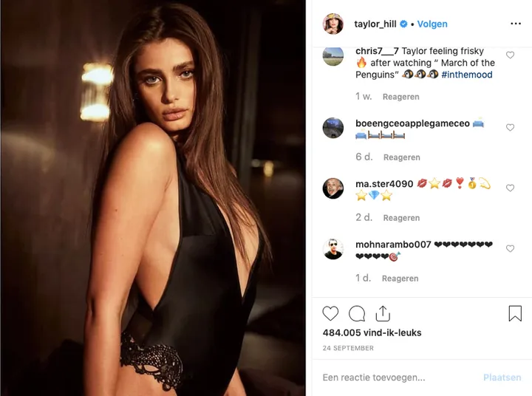Click the Volgen follow link
The image size is (532, 396).
pos(432,24)
